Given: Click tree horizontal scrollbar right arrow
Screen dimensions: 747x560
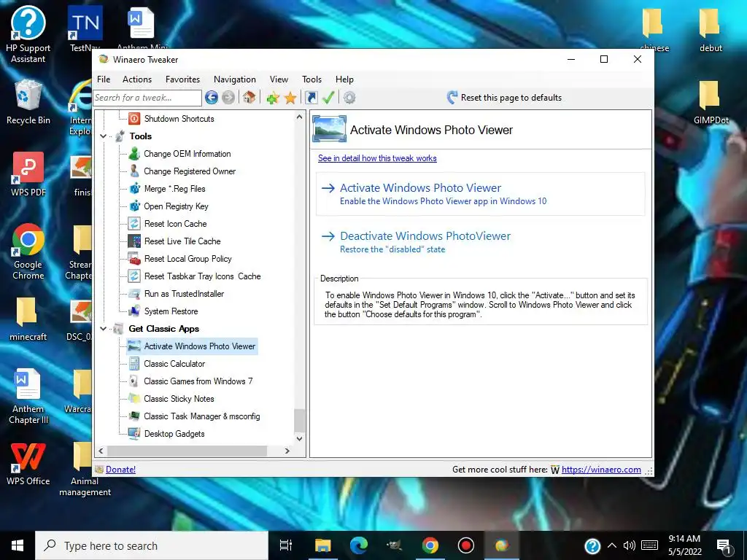Looking at the screenshot, I should (287, 451).
